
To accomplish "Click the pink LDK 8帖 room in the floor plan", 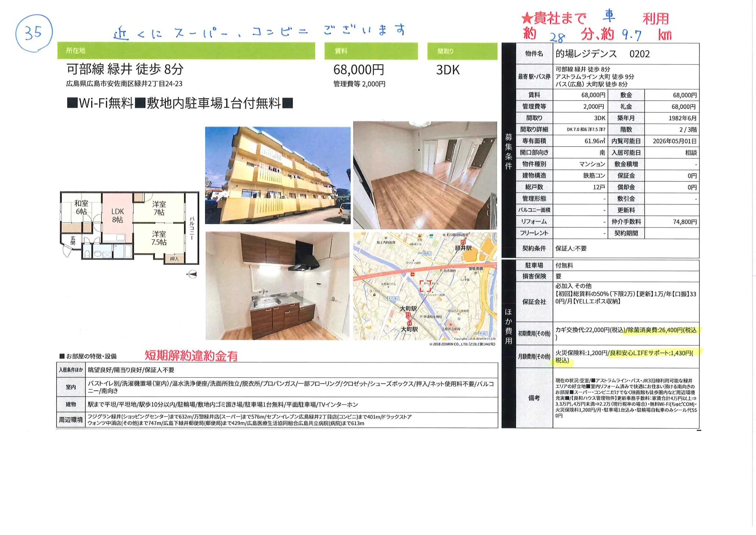I will click(x=117, y=216).
